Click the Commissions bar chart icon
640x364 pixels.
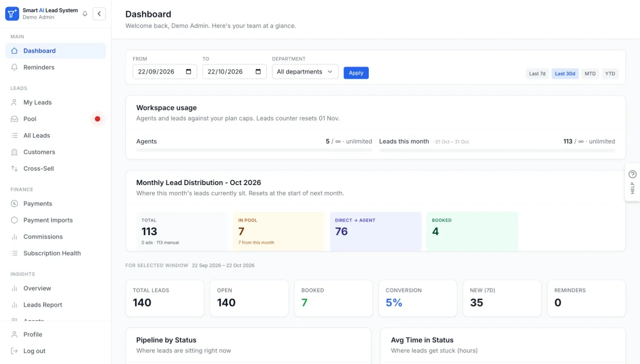click(15, 237)
